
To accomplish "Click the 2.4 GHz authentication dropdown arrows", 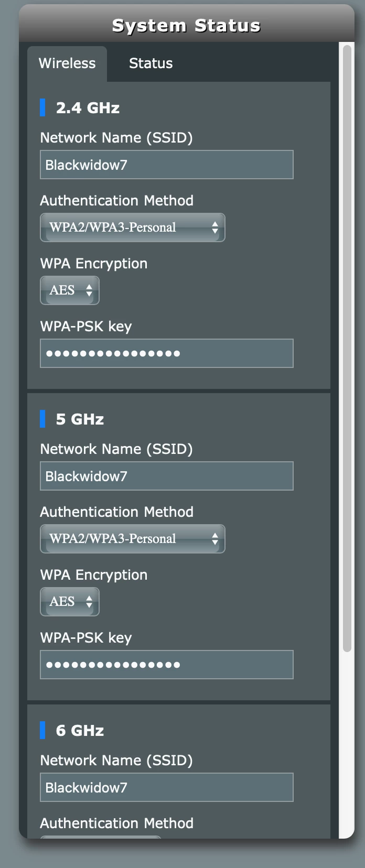I will coord(214,227).
